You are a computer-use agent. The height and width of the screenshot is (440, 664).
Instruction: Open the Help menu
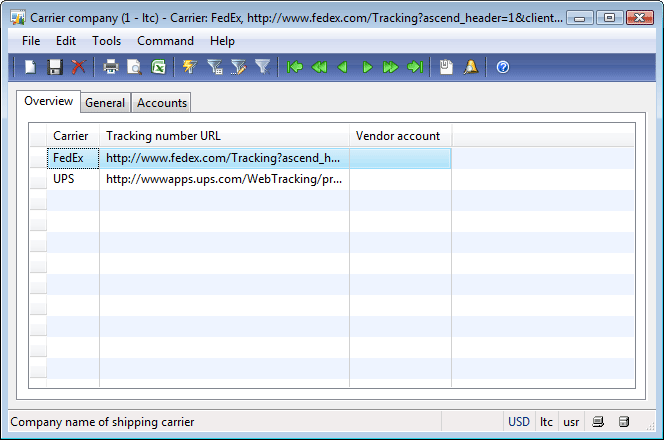pos(222,41)
